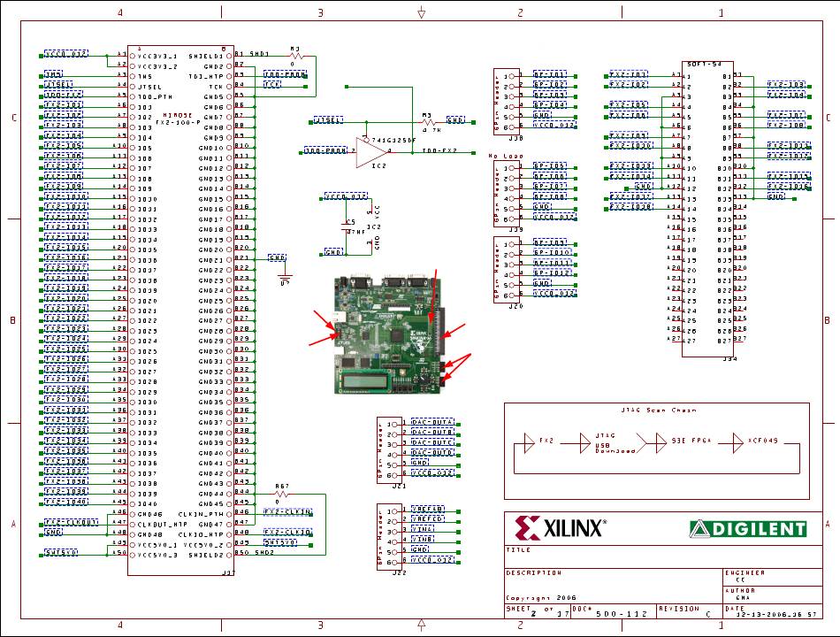Click the Xilinx logo in title block
The height and width of the screenshot is (637, 840).
[x=561, y=528]
